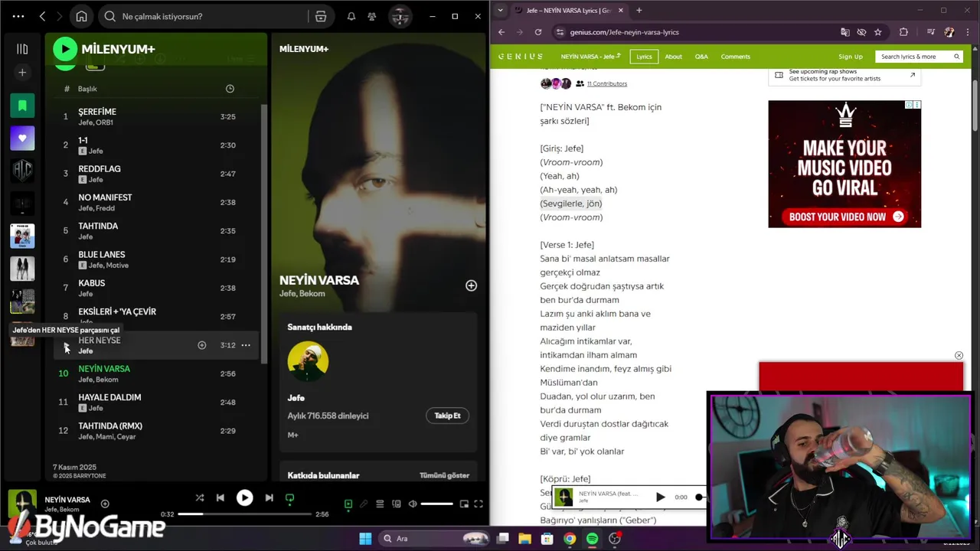The height and width of the screenshot is (551, 980).
Task: Switch to Genius Q&A tab
Action: click(x=701, y=57)
